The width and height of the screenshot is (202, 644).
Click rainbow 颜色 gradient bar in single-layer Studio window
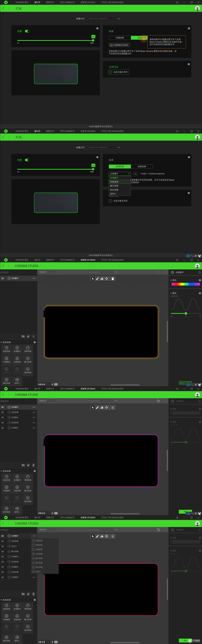click(x=186, y=284)
